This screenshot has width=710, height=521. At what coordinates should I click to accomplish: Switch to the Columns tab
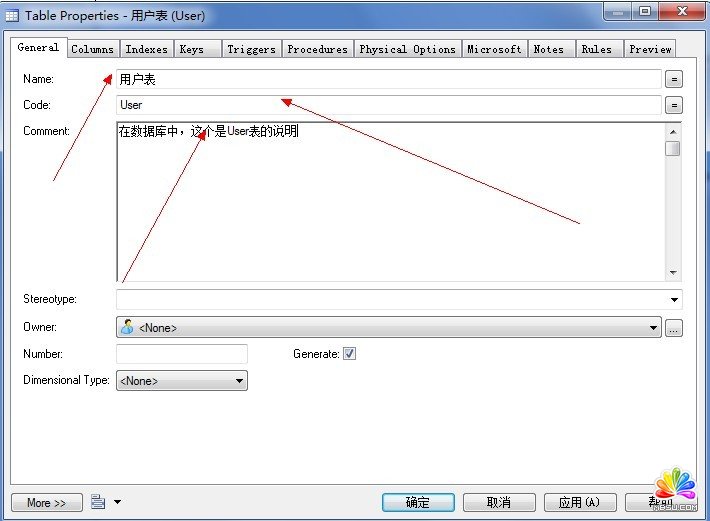(92, 49)
